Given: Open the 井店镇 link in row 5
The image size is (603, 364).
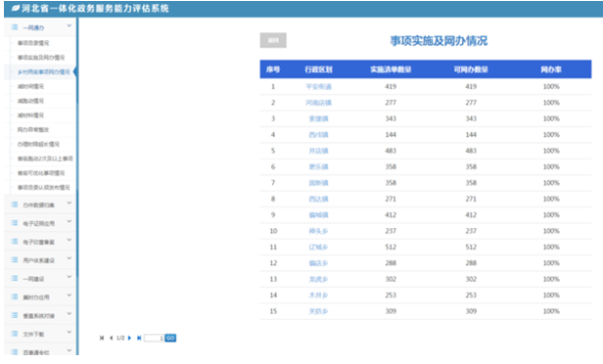Looking at the screenshot, I should coord(318,151).
